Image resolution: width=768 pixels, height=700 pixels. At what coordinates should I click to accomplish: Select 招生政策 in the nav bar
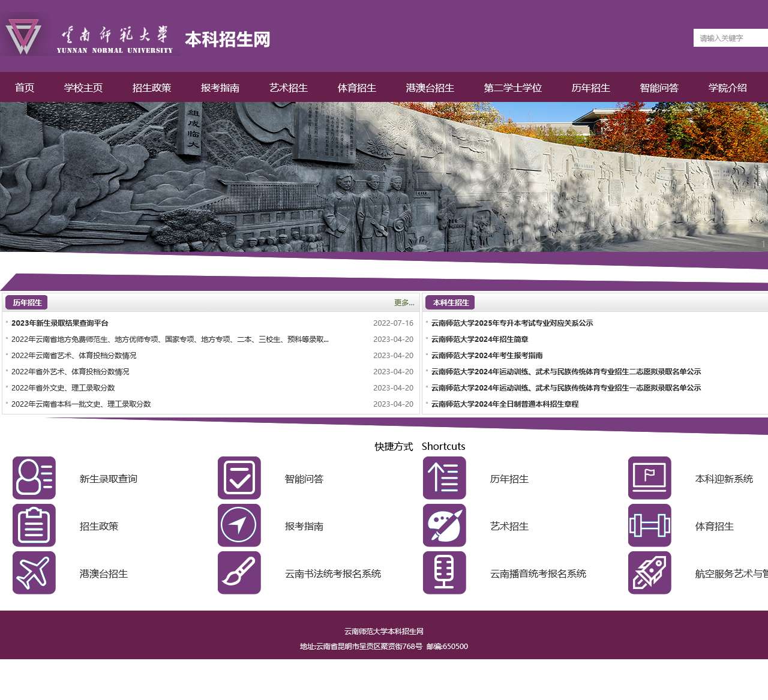152,88
